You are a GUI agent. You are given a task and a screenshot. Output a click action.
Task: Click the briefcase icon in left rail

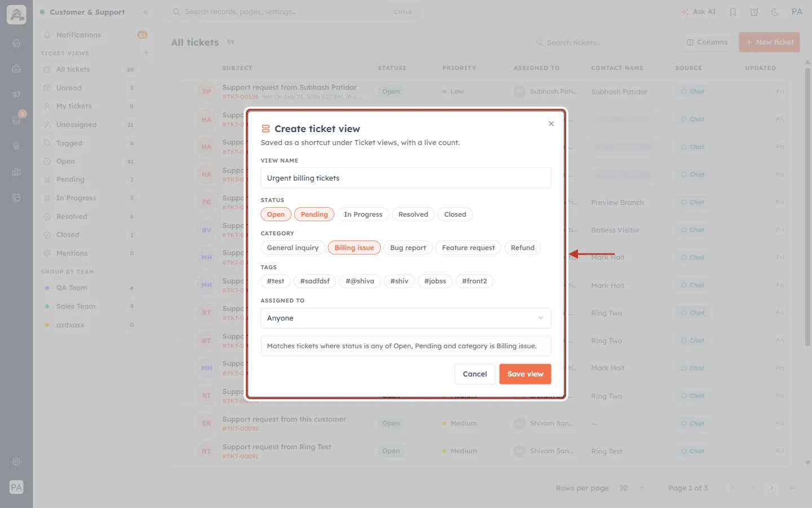[16, 69]
